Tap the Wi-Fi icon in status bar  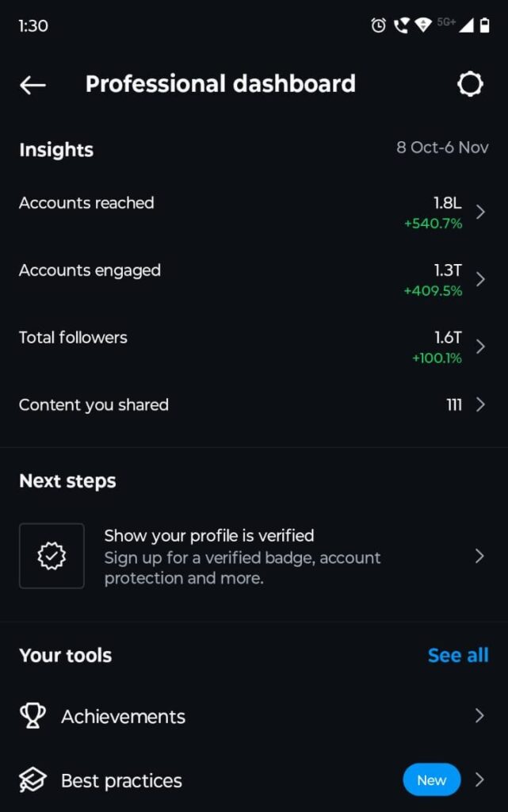(423, 25)
